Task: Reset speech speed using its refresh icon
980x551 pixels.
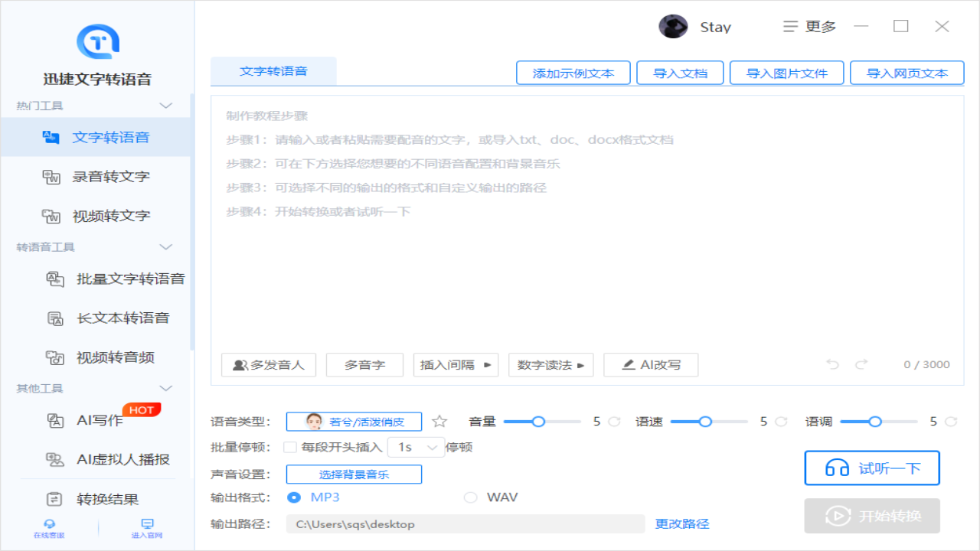Action: 781,422
